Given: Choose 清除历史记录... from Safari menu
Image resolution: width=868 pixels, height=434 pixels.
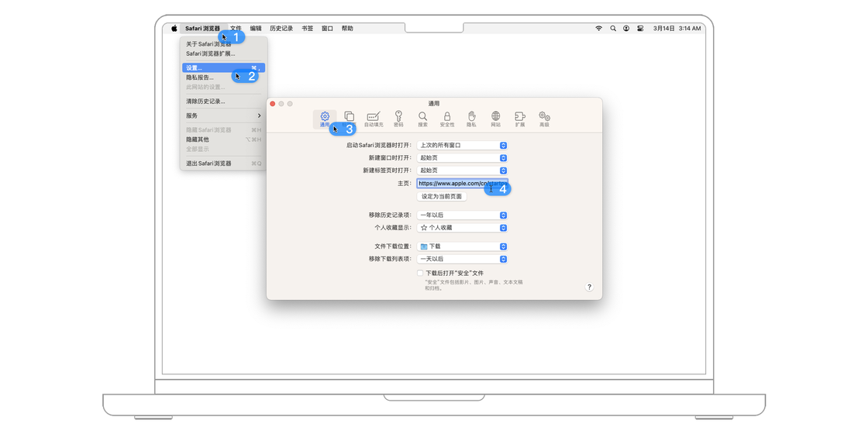Looking at the screenshot, I should [x=205, y=102].
